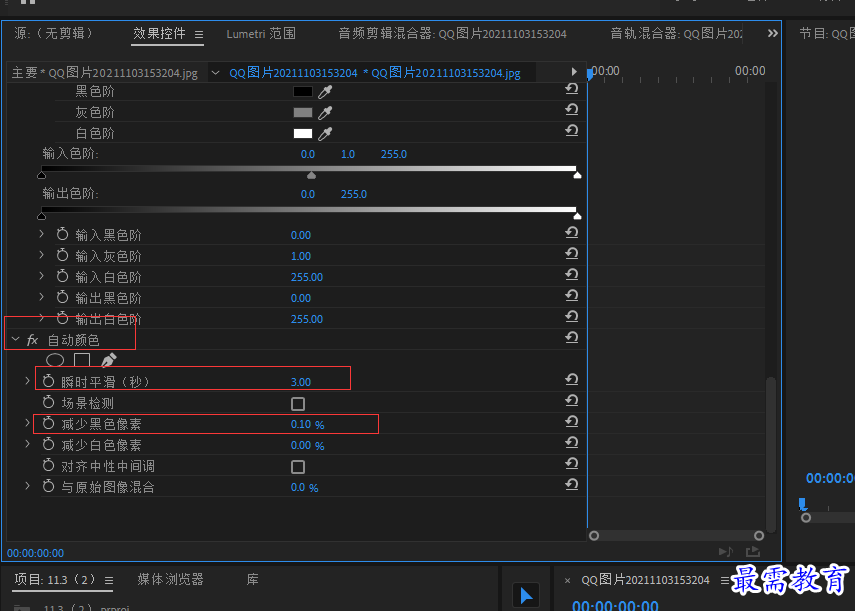Image resolution: width=855 pixels, height=611 pixels.
Task: Reset the 输入灰色阶 value
Action: tap(571, 253)
